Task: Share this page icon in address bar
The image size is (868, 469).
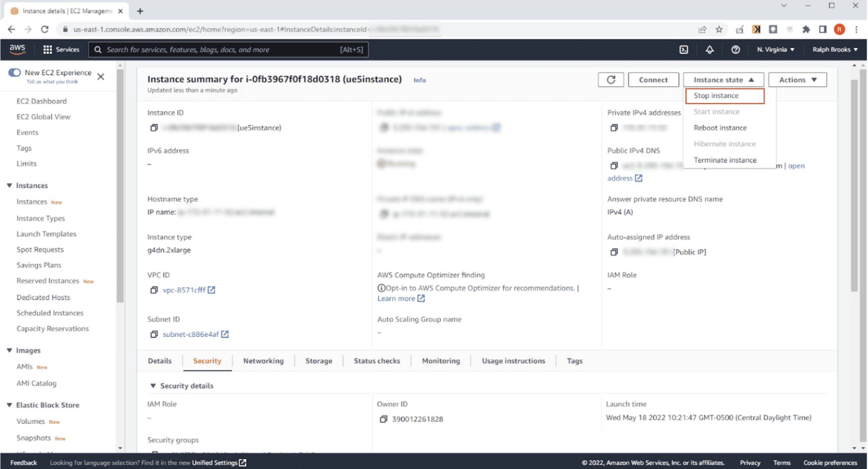Action: tap(702, 29)
